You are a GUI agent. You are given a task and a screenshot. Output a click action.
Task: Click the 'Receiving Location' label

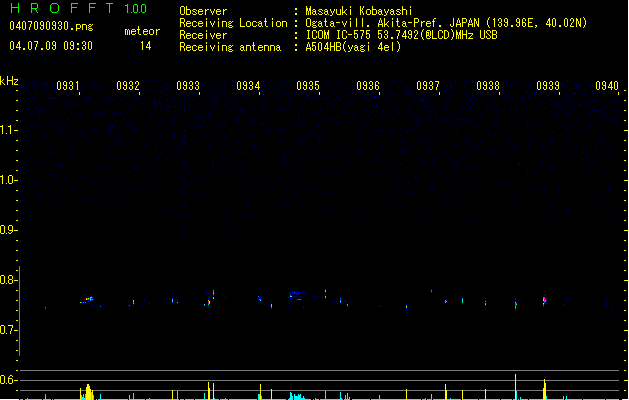pos(233,23)
